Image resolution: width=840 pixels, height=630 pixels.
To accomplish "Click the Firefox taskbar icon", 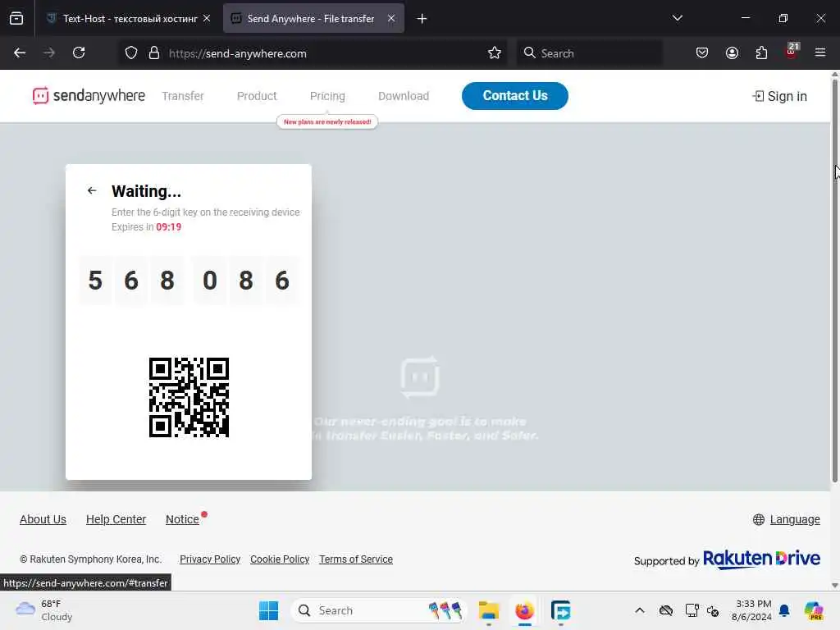I will click(524, 610).
